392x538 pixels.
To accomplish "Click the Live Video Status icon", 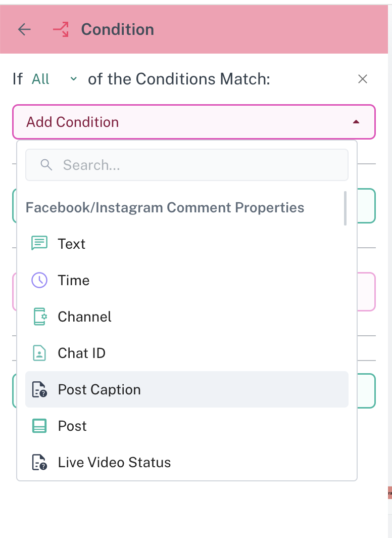I will pos(39,463).
